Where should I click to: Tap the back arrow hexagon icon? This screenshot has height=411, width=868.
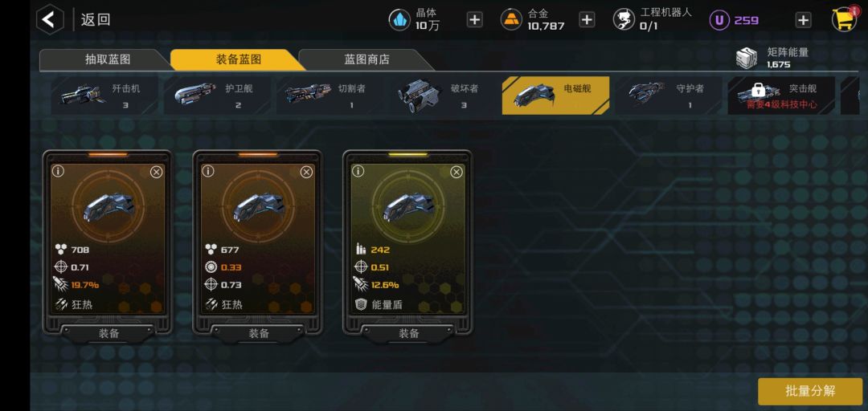point(50,19)
